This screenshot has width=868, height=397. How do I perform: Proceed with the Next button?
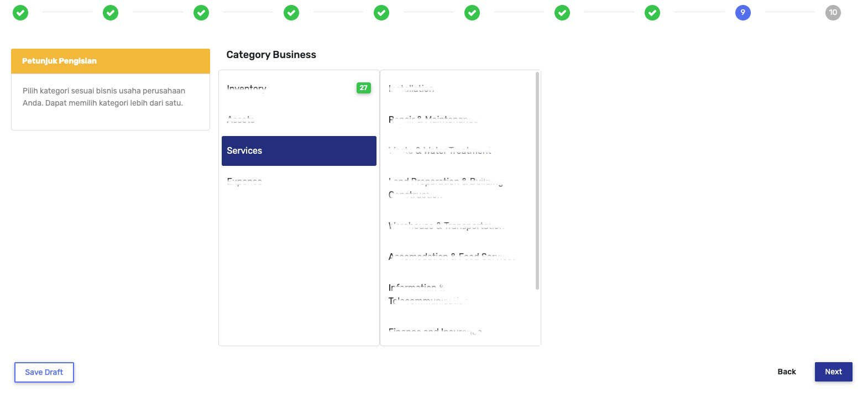(x=834, y=372)
